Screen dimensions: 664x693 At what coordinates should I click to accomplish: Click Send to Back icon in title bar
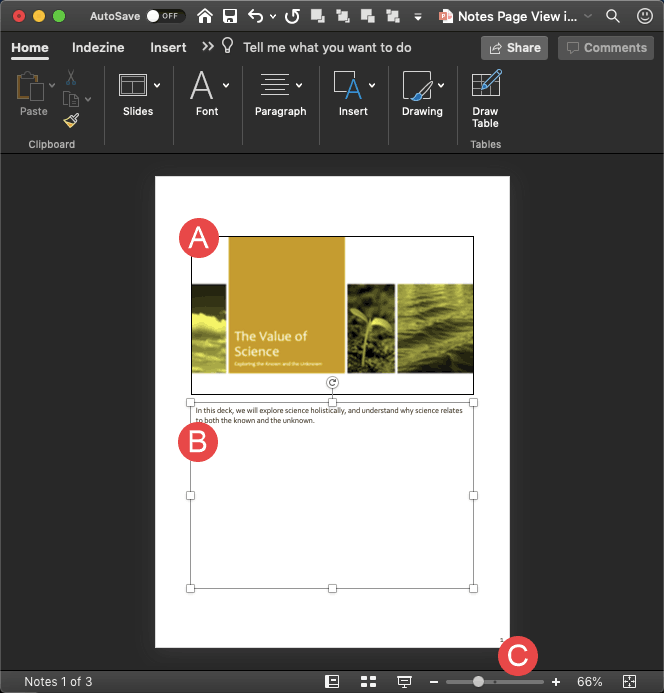tap(393, 16)
